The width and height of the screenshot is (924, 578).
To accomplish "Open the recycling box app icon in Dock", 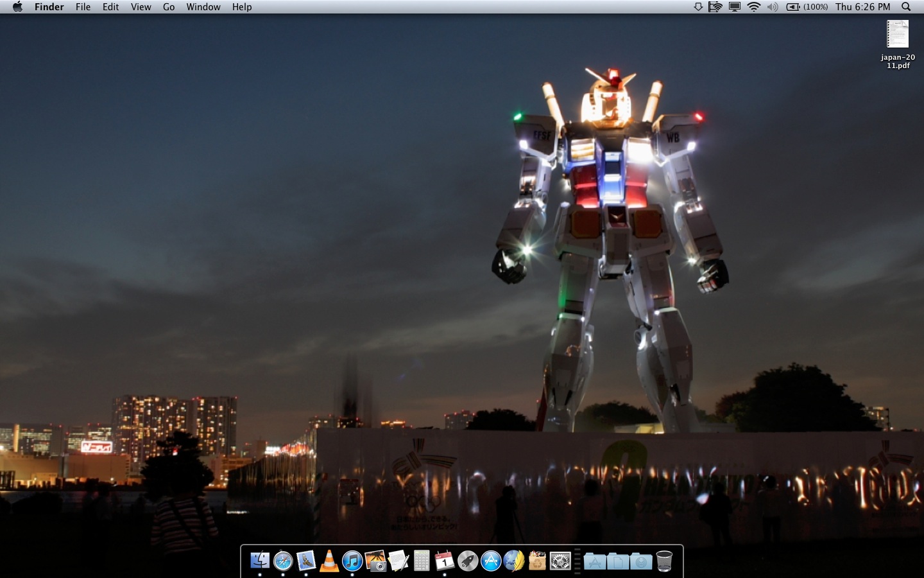I will point(537,561).
